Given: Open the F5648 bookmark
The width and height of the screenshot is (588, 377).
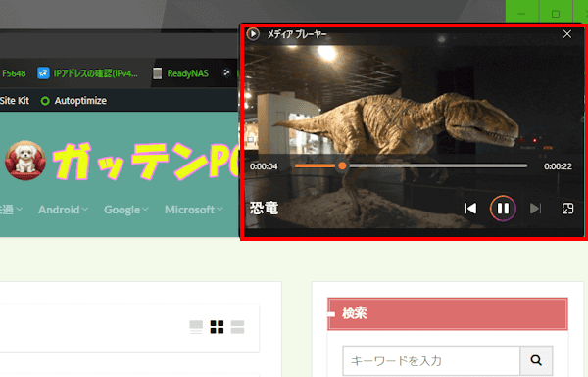Looking at the screenshot, I should point(14,73).
